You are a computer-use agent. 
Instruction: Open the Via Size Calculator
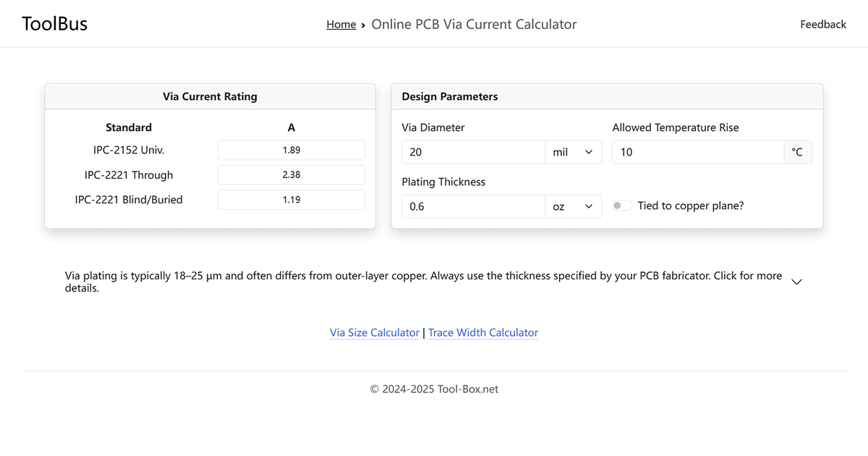374,332
